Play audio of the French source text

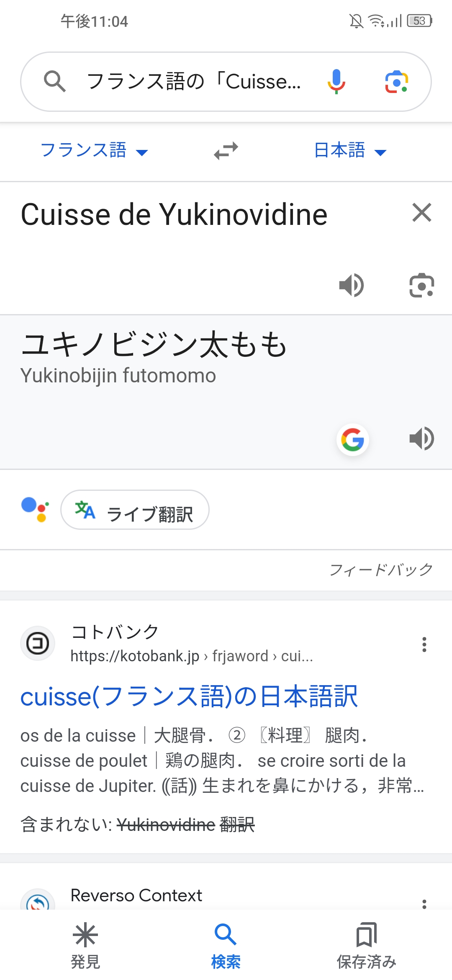(352, 286)
